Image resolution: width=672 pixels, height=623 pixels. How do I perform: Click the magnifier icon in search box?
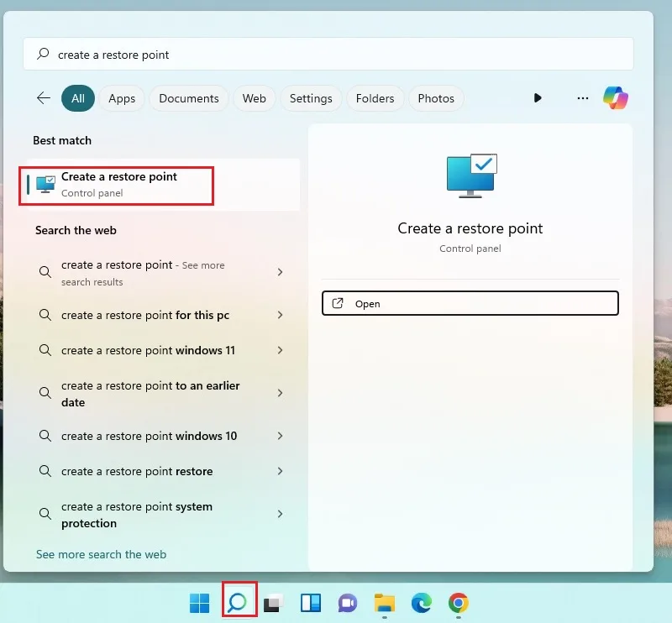[x=43, y=54]
